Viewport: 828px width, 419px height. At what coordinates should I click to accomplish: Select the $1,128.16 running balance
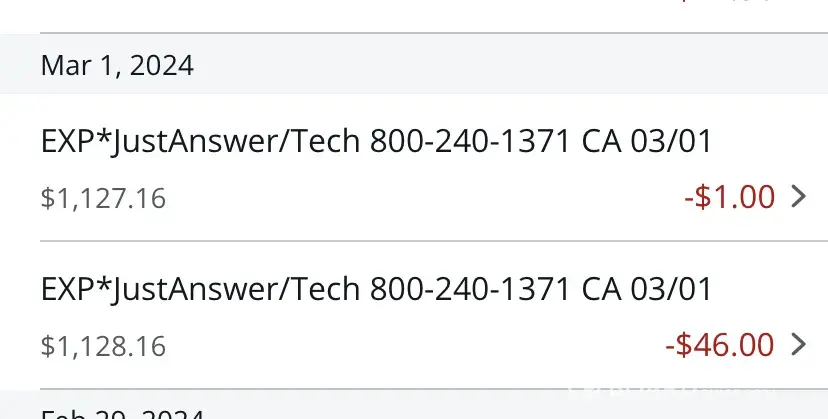103,347
